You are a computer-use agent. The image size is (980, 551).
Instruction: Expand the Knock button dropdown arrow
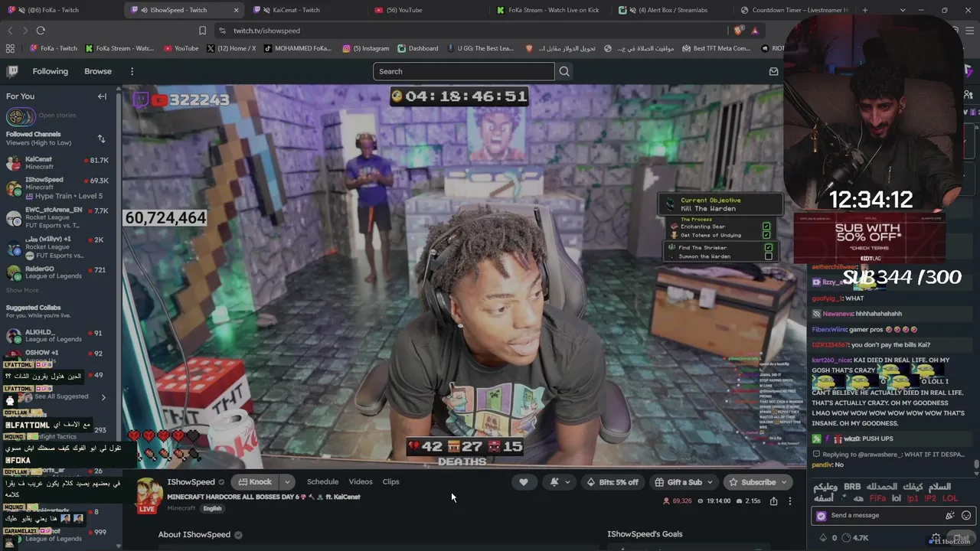(287, 482)
